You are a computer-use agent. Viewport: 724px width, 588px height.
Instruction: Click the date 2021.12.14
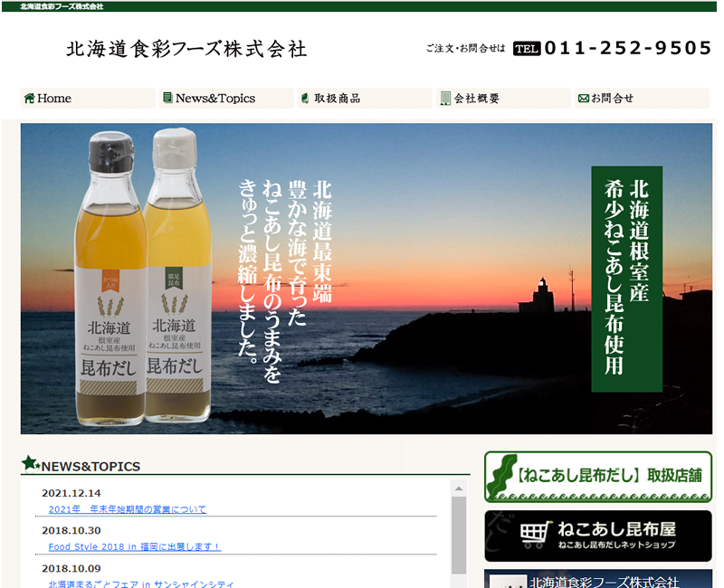tap(71, 493)
